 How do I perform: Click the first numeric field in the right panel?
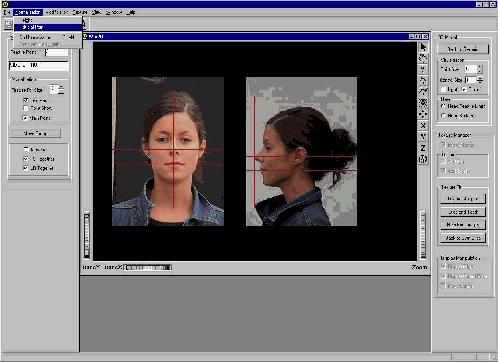pos(471,69)
